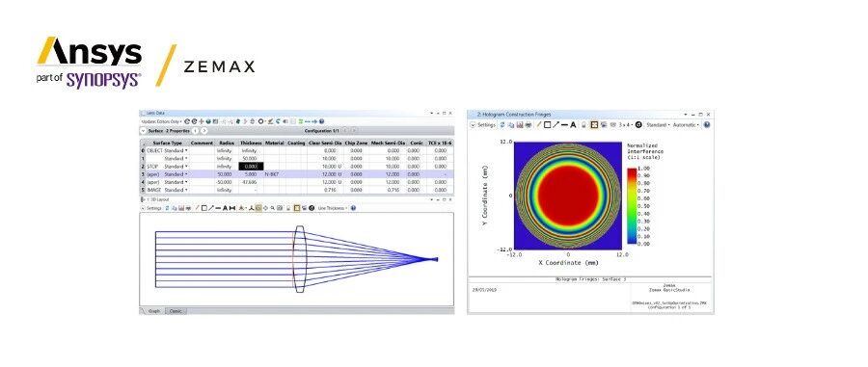Click the interference color scale bar

(632, 205)
